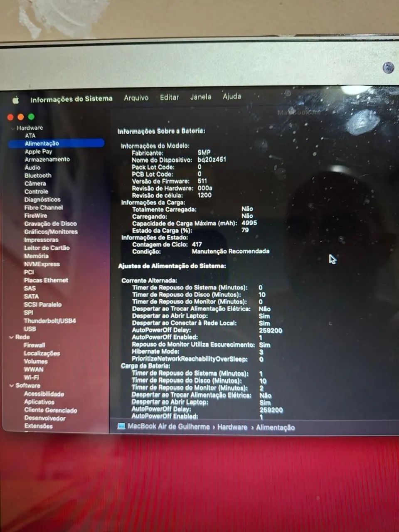Select Placas Ethernet in the sidebar
The height and width of the screenshot is (532, 399).
pos(46,280)
